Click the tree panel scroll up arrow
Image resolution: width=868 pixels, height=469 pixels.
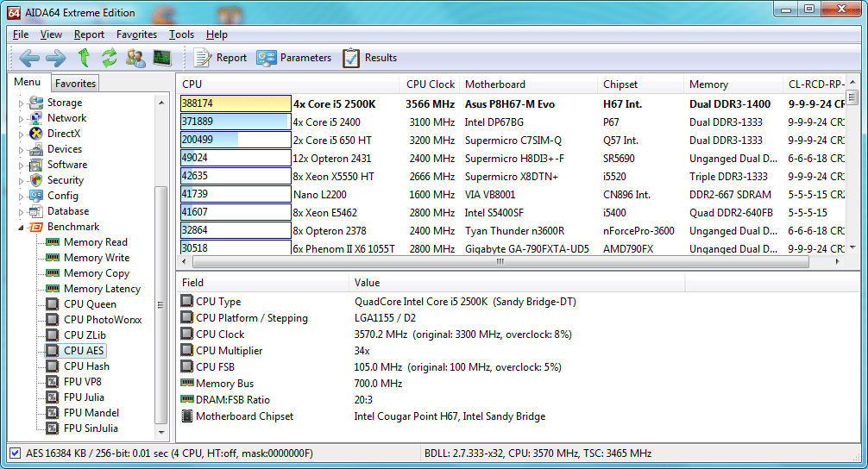click(161, 103)
